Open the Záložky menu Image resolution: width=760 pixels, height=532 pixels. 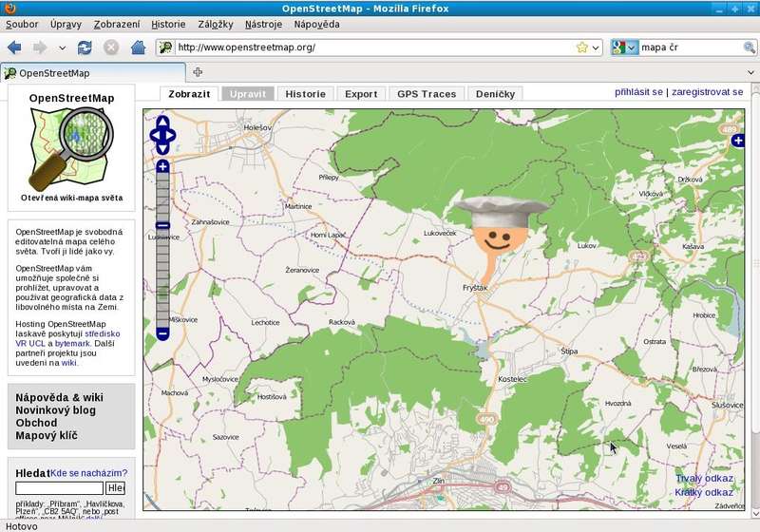tap(216, 25)
